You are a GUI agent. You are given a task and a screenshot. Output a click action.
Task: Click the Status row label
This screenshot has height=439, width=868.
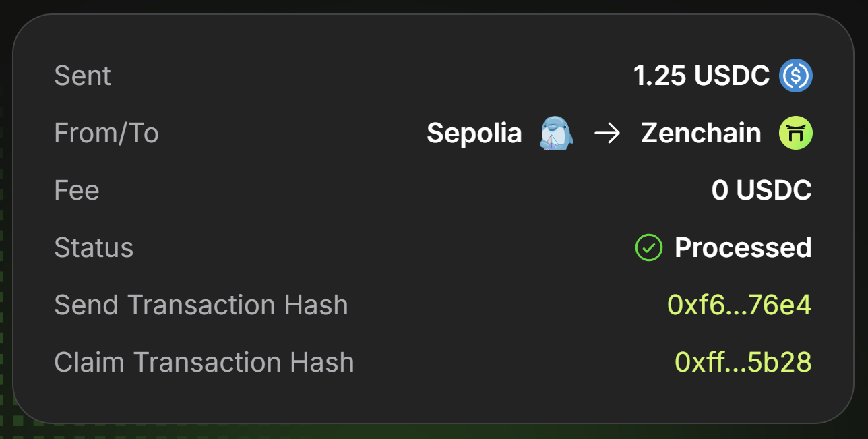(94, 248)
